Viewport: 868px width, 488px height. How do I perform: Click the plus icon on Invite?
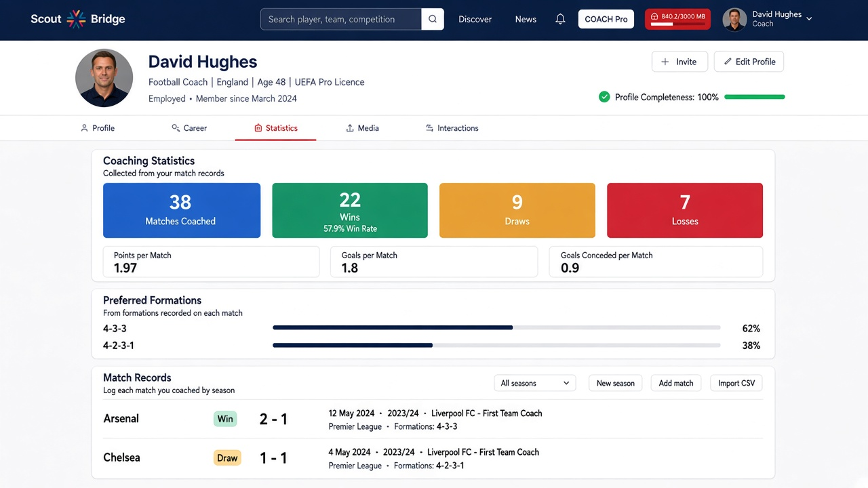click(665, 62)
